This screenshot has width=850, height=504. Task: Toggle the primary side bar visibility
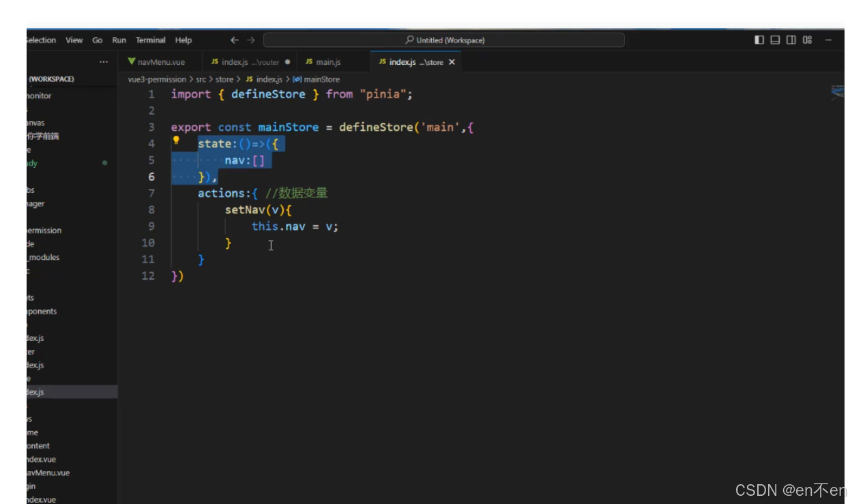point(759,40)
